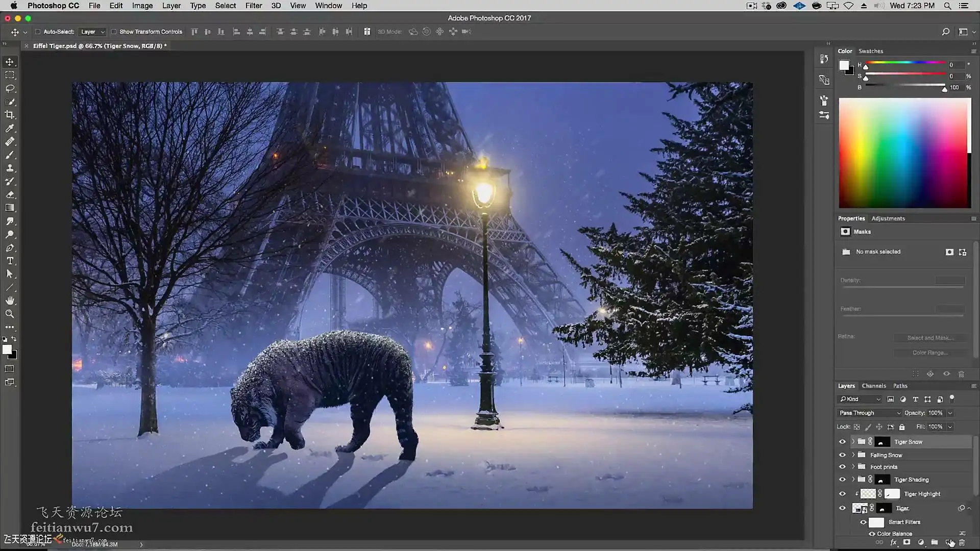Switch to the Channels tab
The width and height of the screenshot is (980, 551).
click(873, 386)
